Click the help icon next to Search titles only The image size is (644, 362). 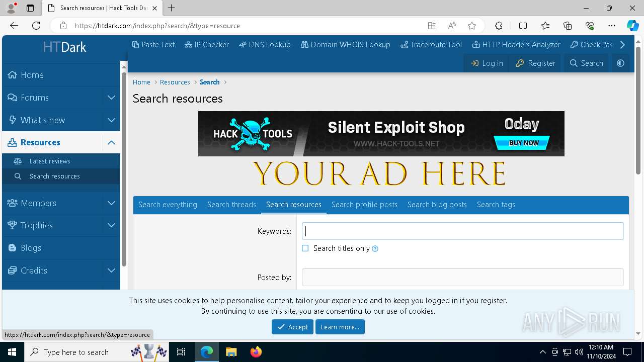tap(375, 248)
